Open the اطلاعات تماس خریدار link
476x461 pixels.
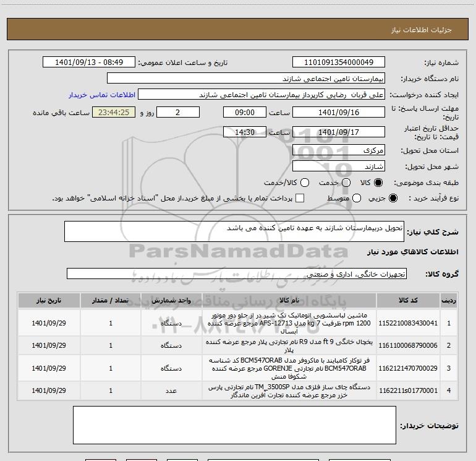tap(102, 95)
